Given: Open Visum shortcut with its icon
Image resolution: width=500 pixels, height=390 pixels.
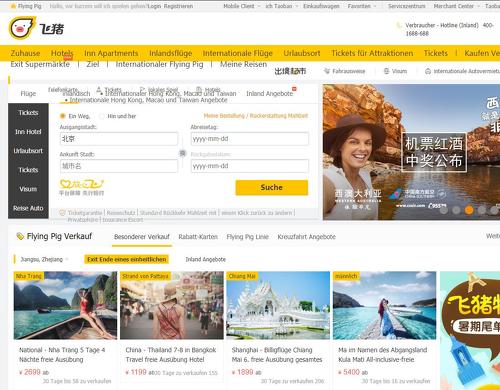Looking at the screenshot, I should tap(387, 71).
